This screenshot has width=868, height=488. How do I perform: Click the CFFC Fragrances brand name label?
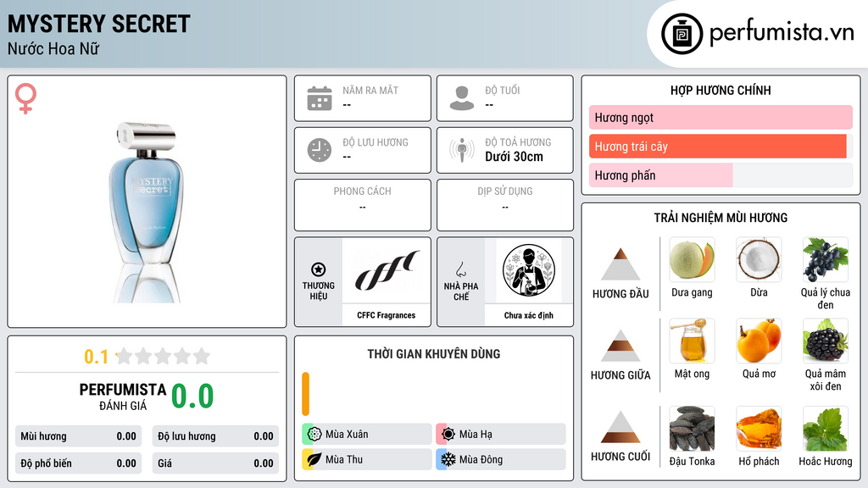tap(387, 315)
